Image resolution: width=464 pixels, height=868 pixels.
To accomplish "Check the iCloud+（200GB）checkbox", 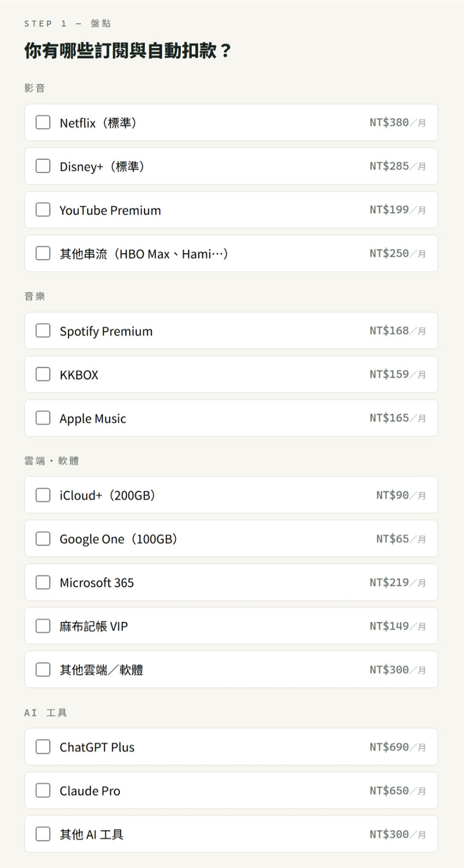I will pos(43,495).
